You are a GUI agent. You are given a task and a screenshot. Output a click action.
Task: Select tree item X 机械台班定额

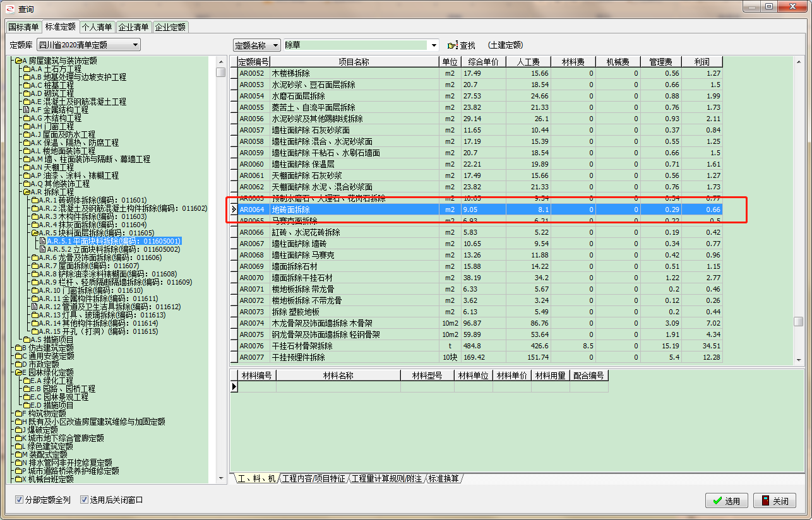(x=49, y=479)
